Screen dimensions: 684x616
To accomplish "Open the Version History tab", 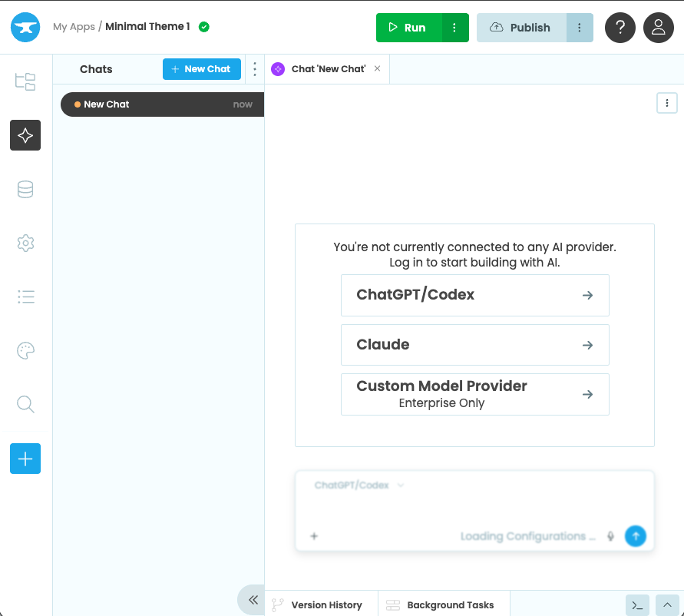I will 321,605.
